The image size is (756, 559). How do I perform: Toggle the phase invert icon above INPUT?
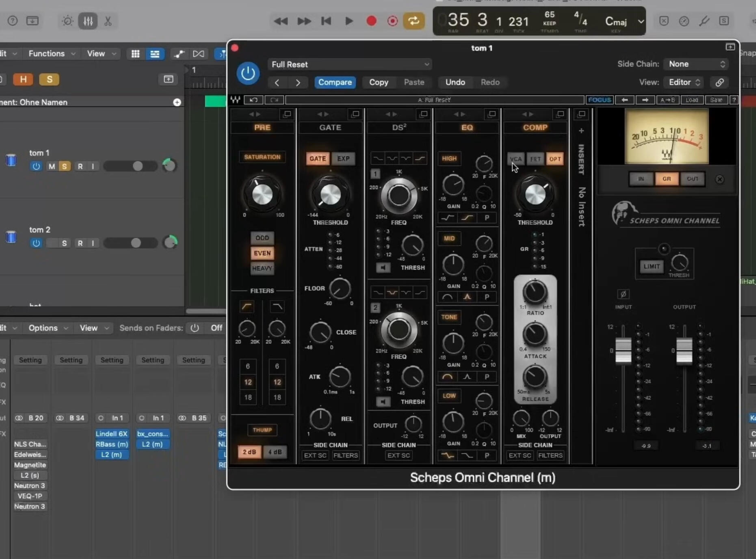[623, 294]
